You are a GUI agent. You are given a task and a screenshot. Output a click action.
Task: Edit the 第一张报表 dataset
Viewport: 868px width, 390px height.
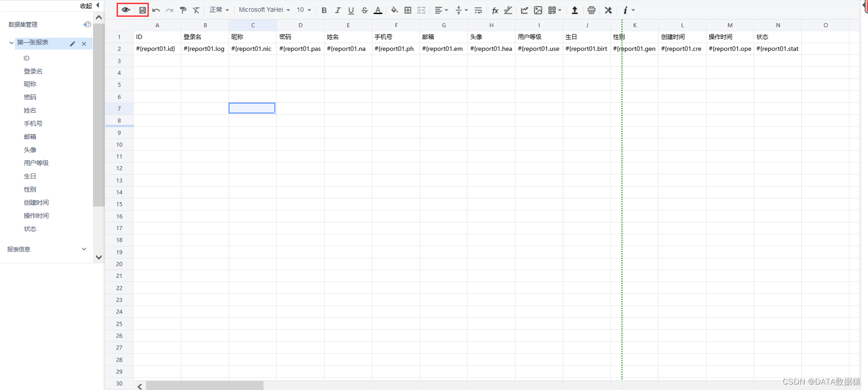pyautogui.click(x=73, y=44)
